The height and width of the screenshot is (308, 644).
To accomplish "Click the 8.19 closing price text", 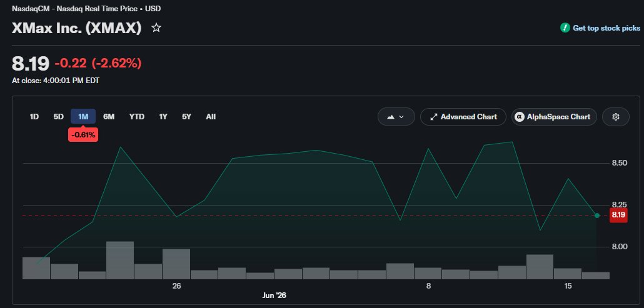I will 31,64.
